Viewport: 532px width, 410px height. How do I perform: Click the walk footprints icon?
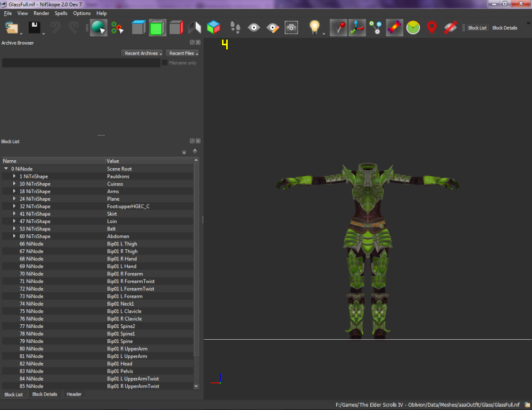[x=235, y=28]
